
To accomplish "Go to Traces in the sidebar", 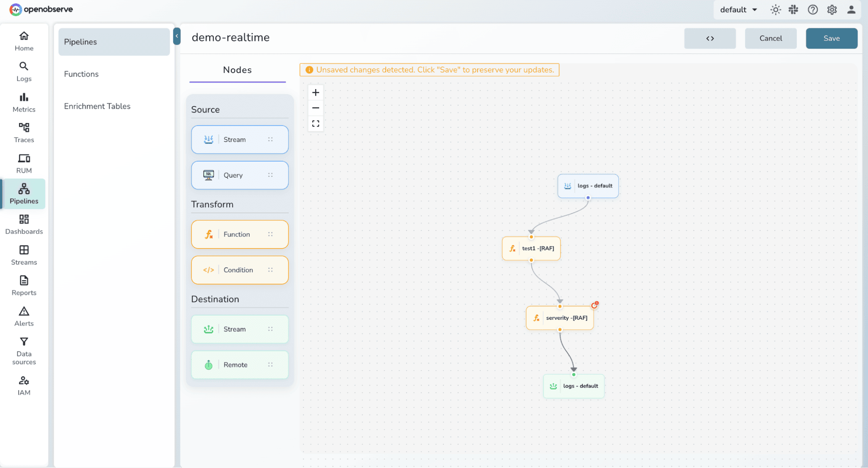I will 24,133.
